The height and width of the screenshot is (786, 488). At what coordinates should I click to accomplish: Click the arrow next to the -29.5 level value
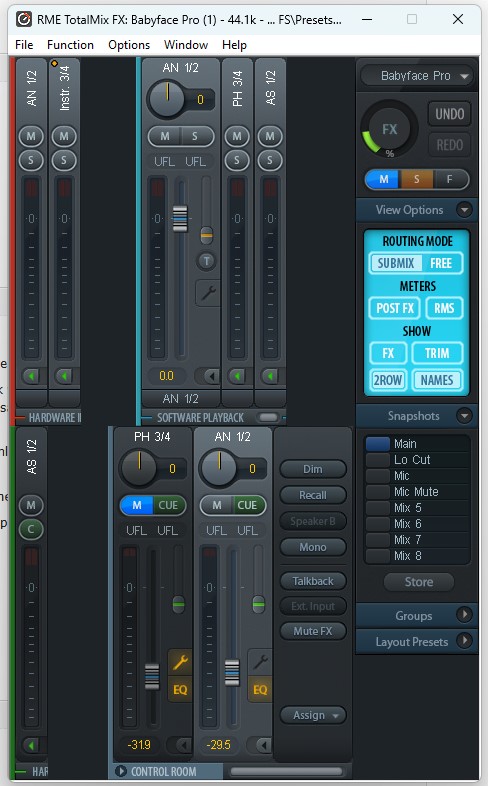[x=263, y=745]
